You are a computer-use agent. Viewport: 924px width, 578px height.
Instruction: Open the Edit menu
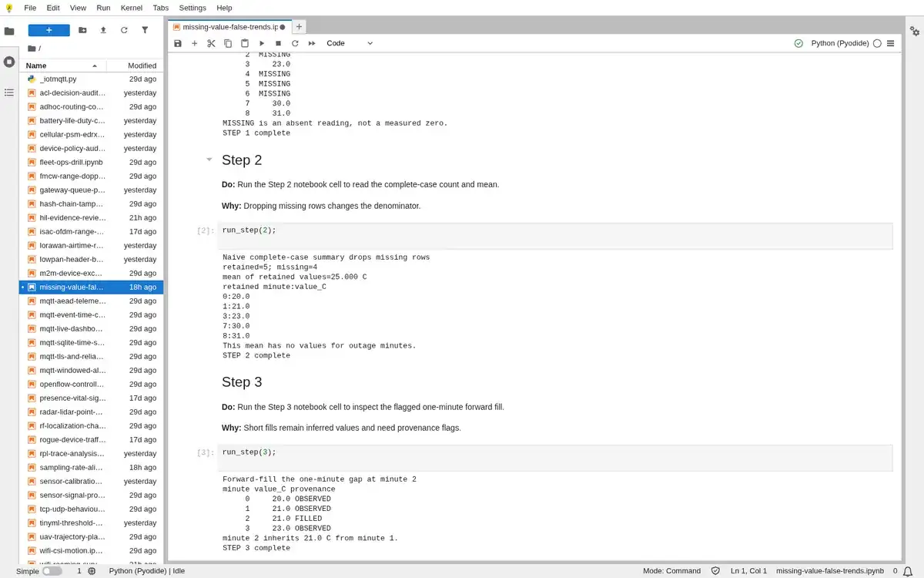53,8
